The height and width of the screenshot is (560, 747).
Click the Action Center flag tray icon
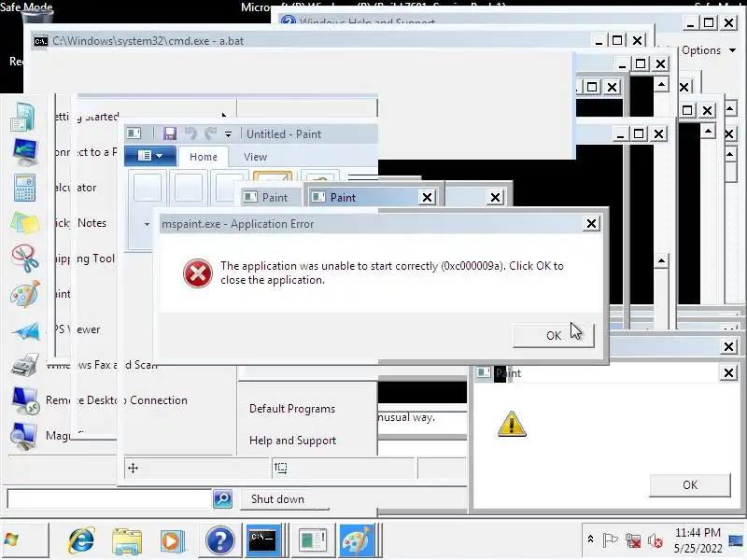(610, 540)
